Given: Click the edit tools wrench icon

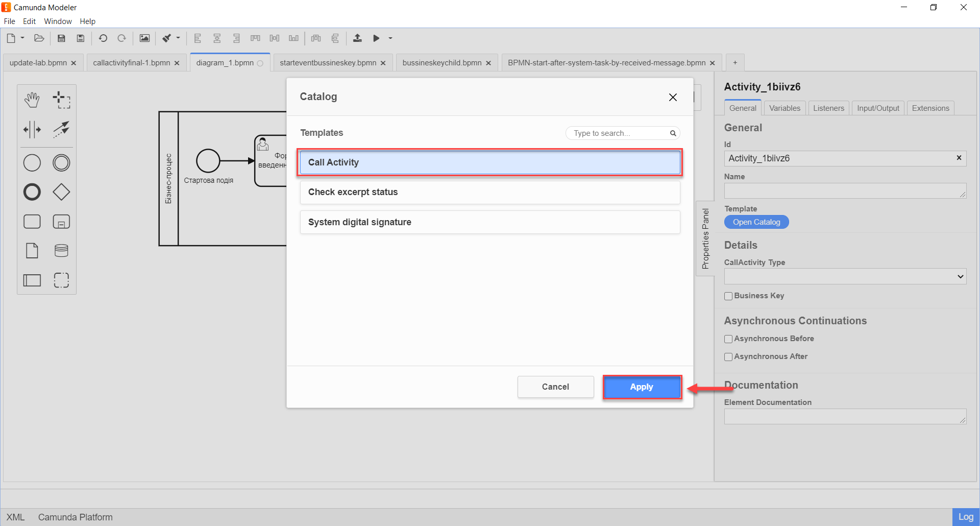Looking at the screenshot, I should (166, 38).
